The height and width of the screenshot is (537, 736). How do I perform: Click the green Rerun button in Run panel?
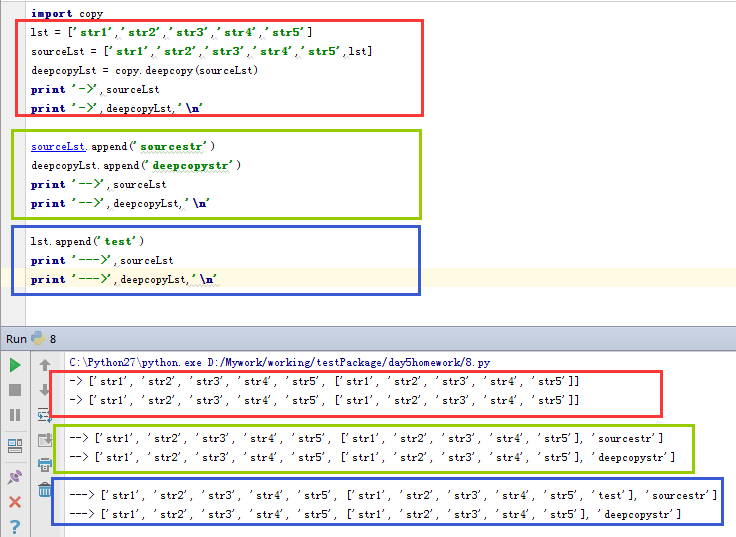click(x=15, y=365)
